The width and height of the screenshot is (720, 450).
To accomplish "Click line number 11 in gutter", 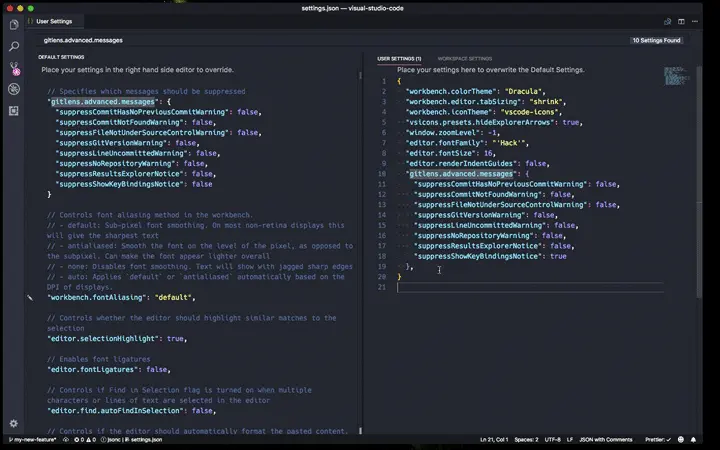I will 382,184.
